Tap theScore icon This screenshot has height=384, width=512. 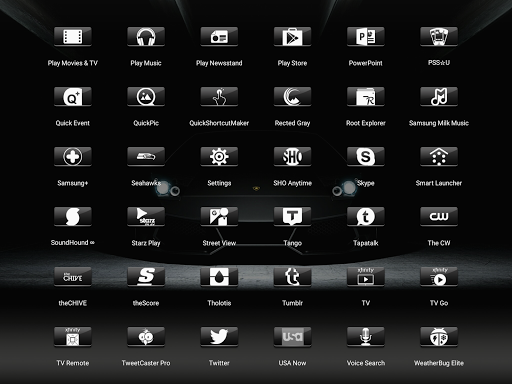(146, 276)
